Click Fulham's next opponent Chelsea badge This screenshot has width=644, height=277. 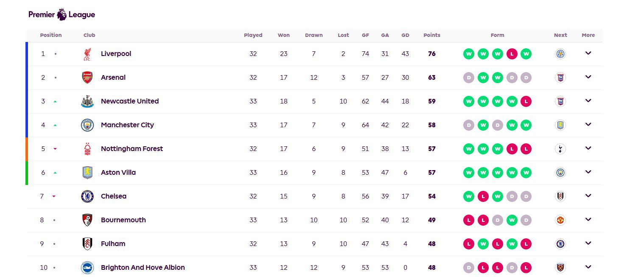click(x=560, y=244)
